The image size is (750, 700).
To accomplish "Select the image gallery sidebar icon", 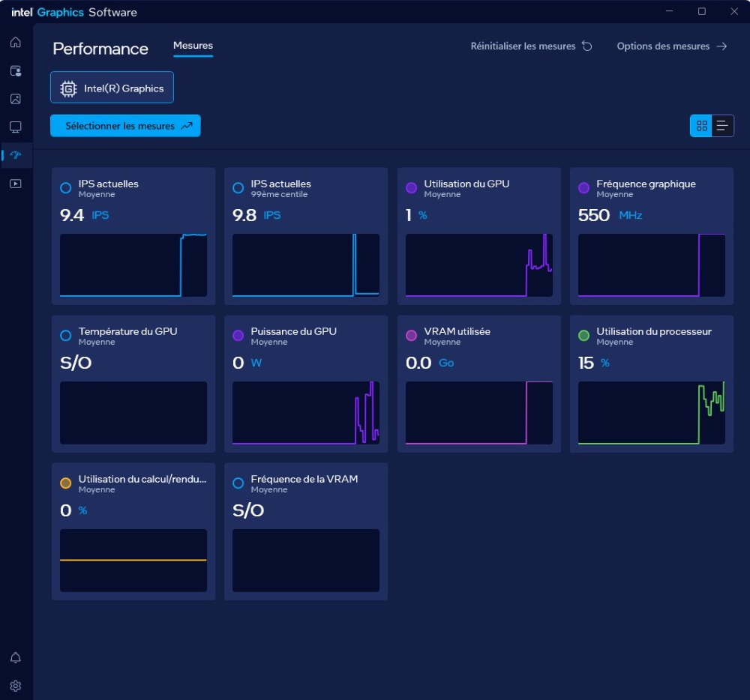I will pyautogui.click(x=16, y=99).
